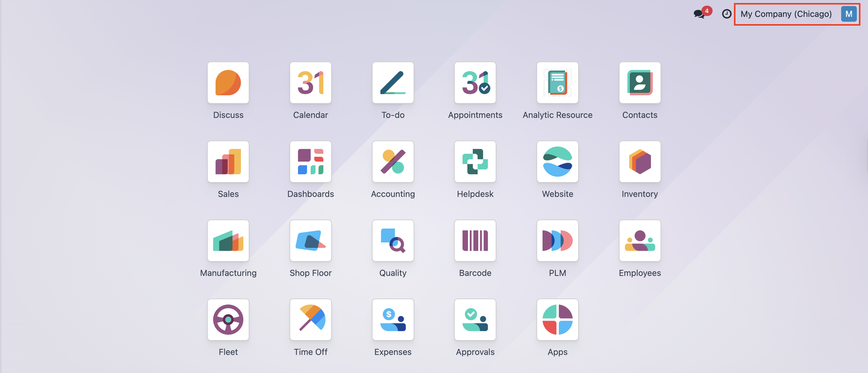Open the messages icon with 4 notifications
Screen dimensions: 868x373
tap(700, 14)
